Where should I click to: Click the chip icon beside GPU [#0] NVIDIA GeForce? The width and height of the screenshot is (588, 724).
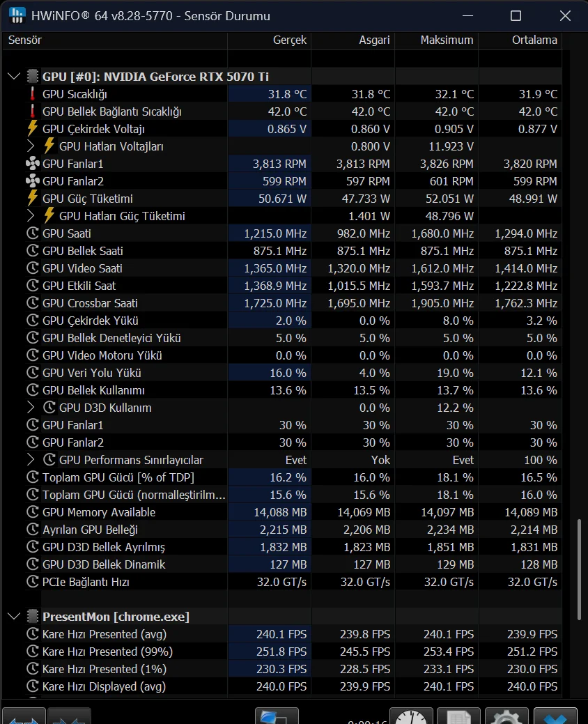(32, 76)
